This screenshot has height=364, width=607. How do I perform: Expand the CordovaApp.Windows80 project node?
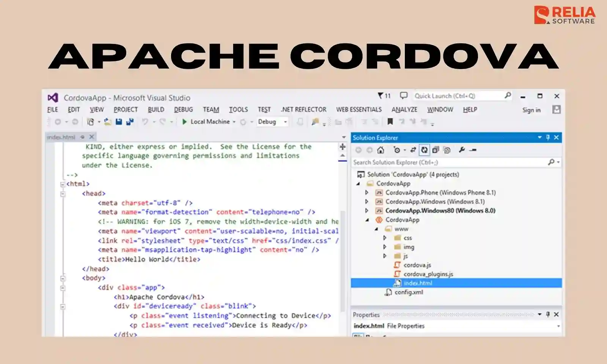[366, 211]
